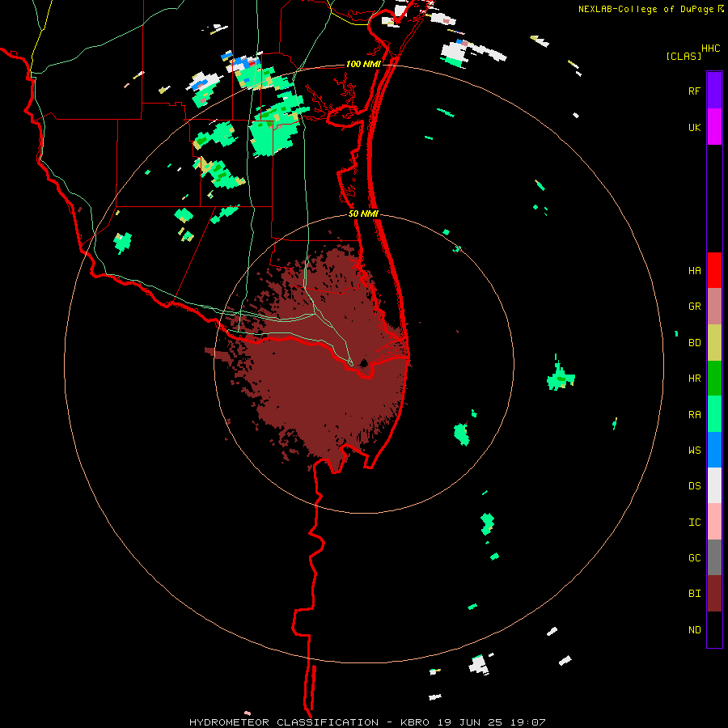Click the NEXLAB-College of DuPage credit text
Viewport: 728px width, 728px height.
pyautogui.click(x=646, y=9)
